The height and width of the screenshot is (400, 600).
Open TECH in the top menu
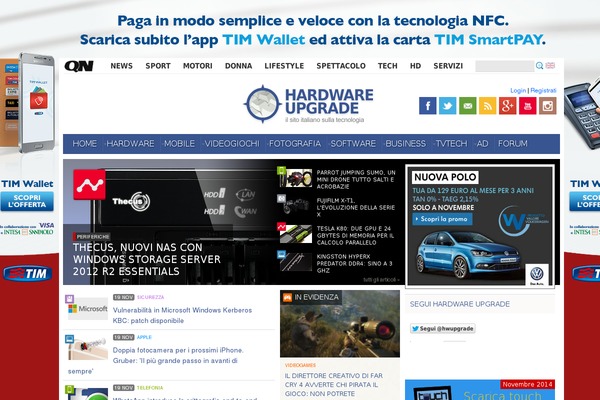388,66
